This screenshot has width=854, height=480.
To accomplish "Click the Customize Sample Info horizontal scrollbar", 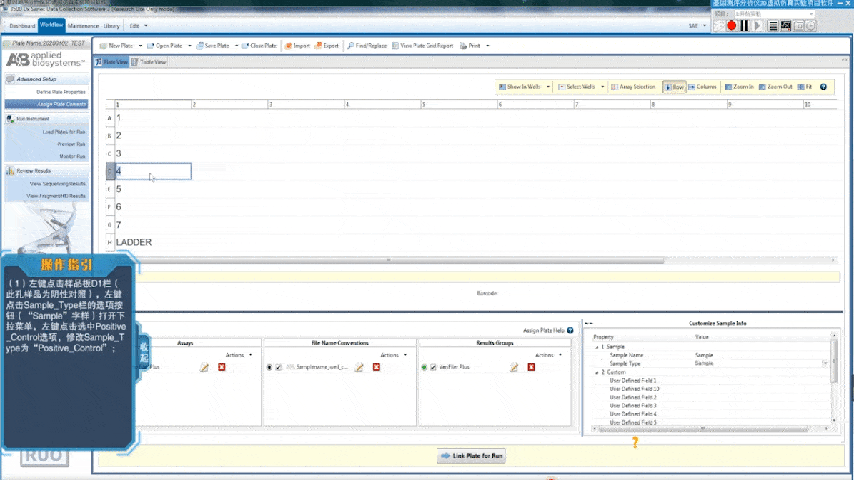I will [x=704, y=429].
